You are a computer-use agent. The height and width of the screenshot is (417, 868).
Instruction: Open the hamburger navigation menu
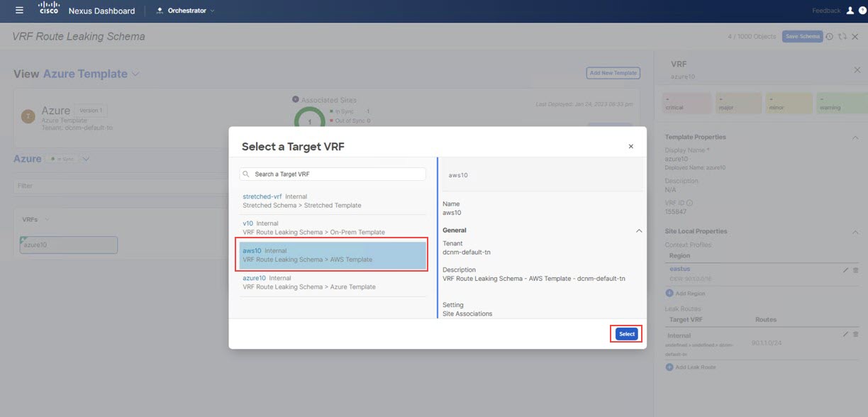[x=19, y=11]
